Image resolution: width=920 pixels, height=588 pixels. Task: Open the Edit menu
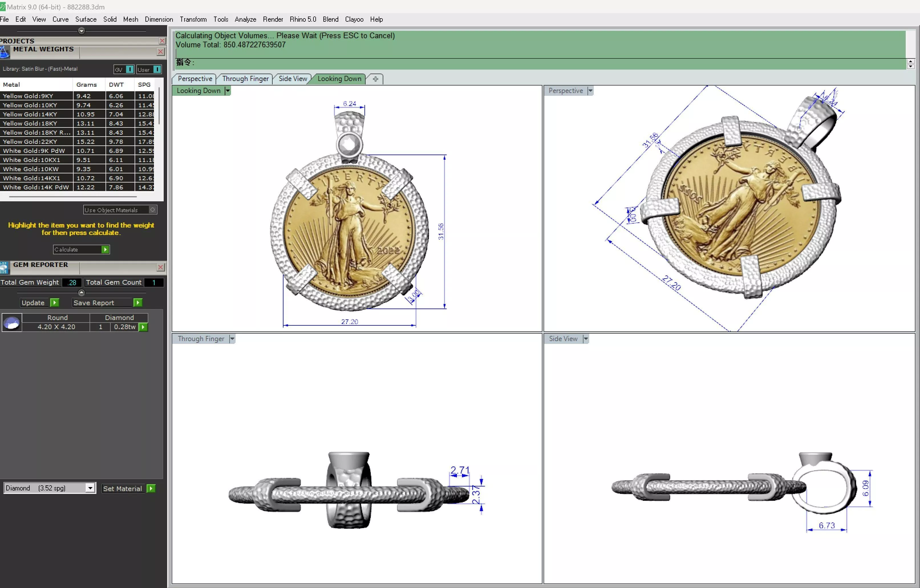[x=21, y=19]
